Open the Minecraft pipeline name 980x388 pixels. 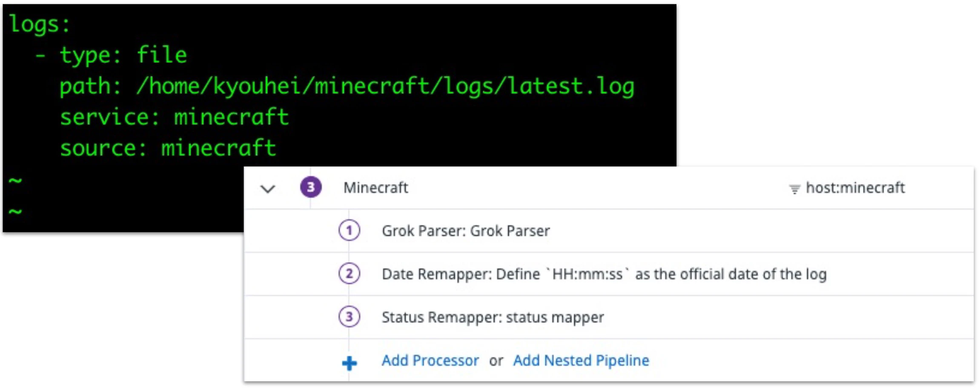pyautogui.click(x=376, y=188)
